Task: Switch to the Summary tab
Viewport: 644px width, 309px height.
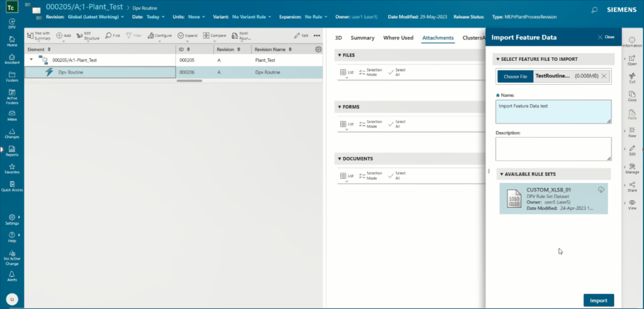Action: [x=363, y=38]
